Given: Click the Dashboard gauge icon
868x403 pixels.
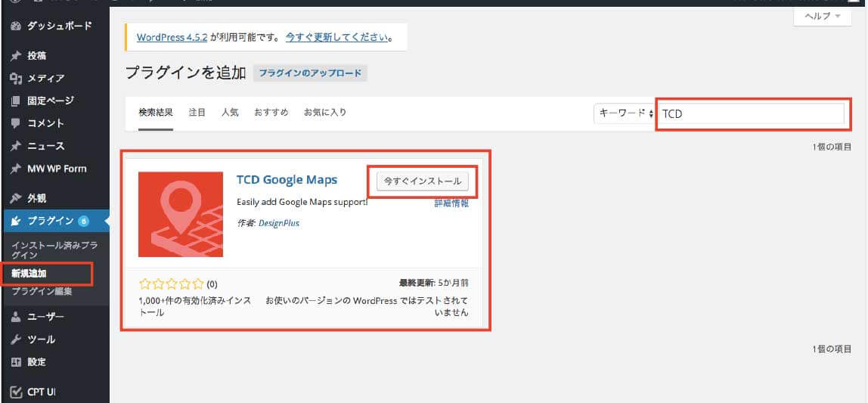Looking at the screenshot, I should 15,26.
